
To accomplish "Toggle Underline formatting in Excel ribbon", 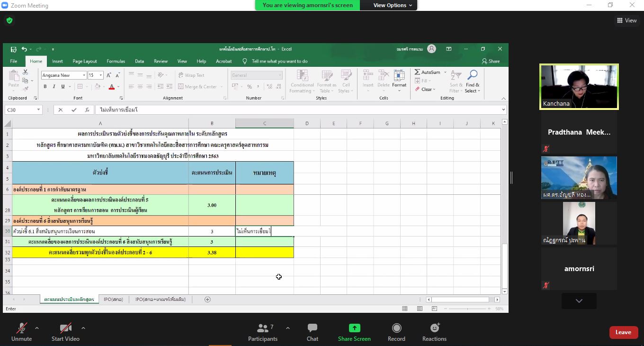I will pos(63,87).
